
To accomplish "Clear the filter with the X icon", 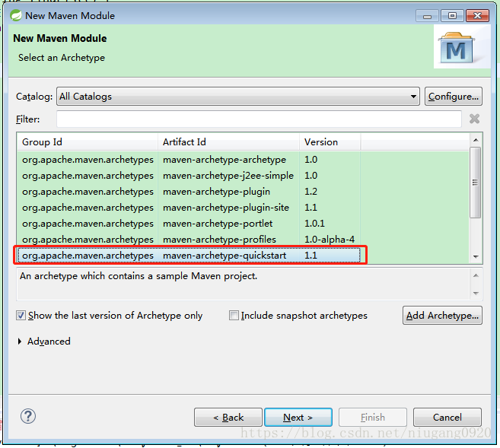I will click(x=474, y=119).
